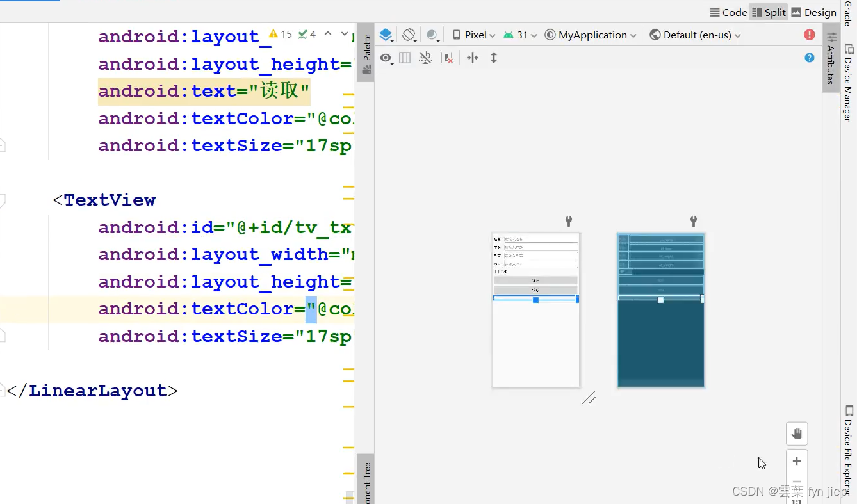Open the Device Manager tool window
The width and height of the screenshot is (857, 504).
[x=848, y=81]
